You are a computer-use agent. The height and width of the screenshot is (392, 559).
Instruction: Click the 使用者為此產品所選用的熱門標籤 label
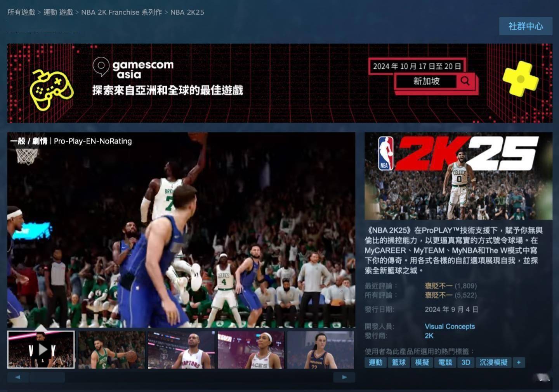pos(419,351)
